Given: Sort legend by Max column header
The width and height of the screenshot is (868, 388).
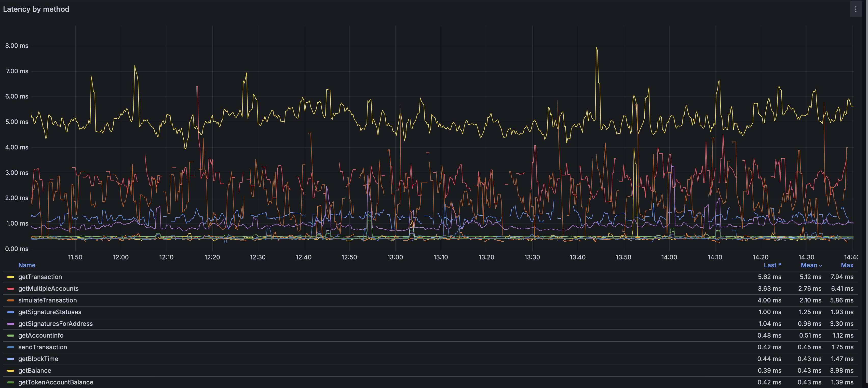Looking at the screenshot, I should (847, 265).
